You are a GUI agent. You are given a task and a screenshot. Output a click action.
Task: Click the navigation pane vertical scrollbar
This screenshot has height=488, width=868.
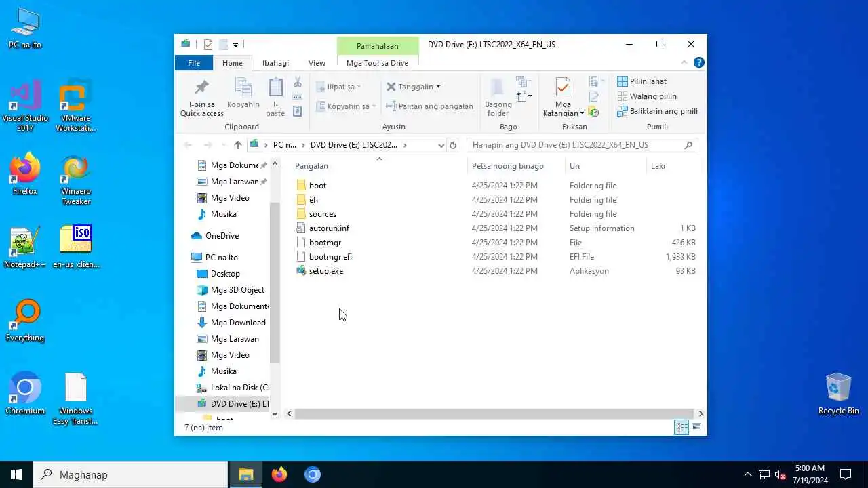275,283
